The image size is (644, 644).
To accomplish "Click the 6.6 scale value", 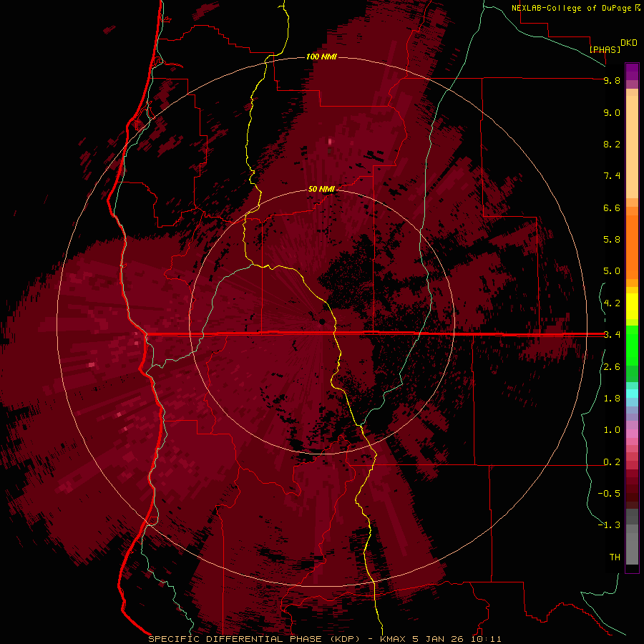I will [612, 208].
